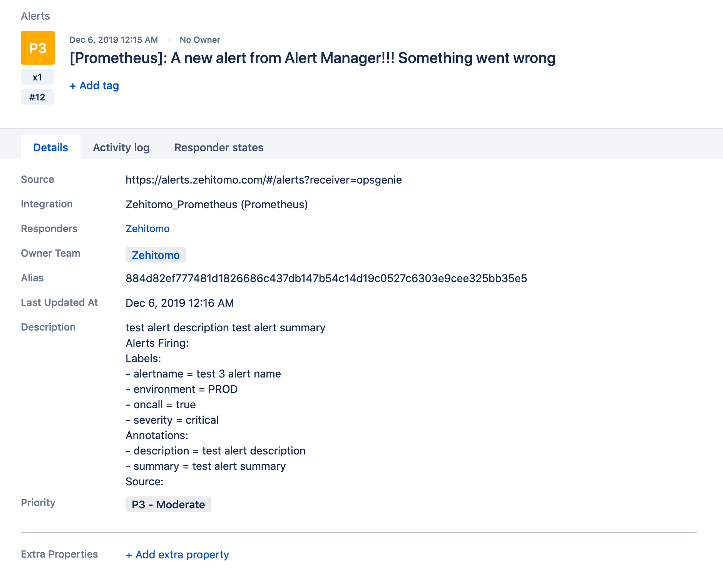
Task: Select the Alias hash value
Action: (327, 278)
